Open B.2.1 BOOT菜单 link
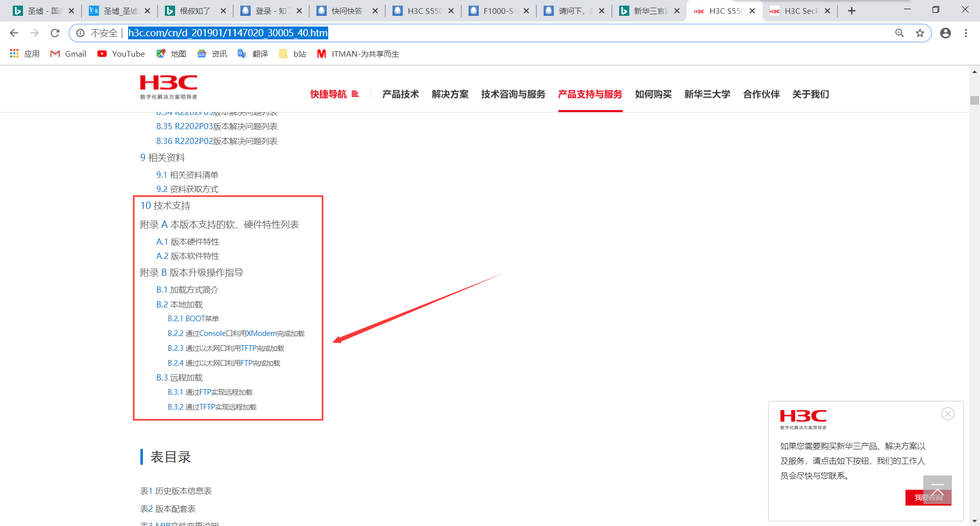Screen dimensions: 980x526 coord(193,319)
